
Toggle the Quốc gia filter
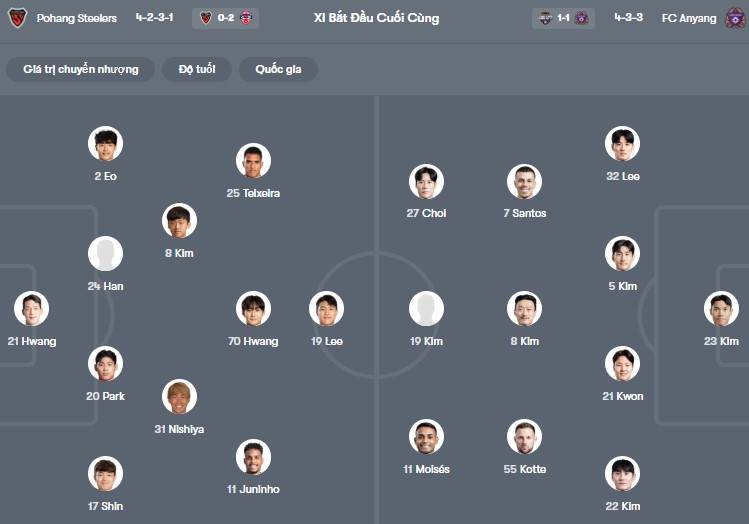click(x=278, y=69)
